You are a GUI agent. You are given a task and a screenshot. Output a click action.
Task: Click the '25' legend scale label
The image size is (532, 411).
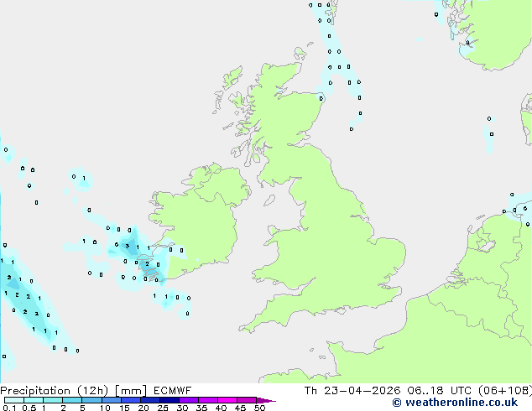(x=163, y=408)
